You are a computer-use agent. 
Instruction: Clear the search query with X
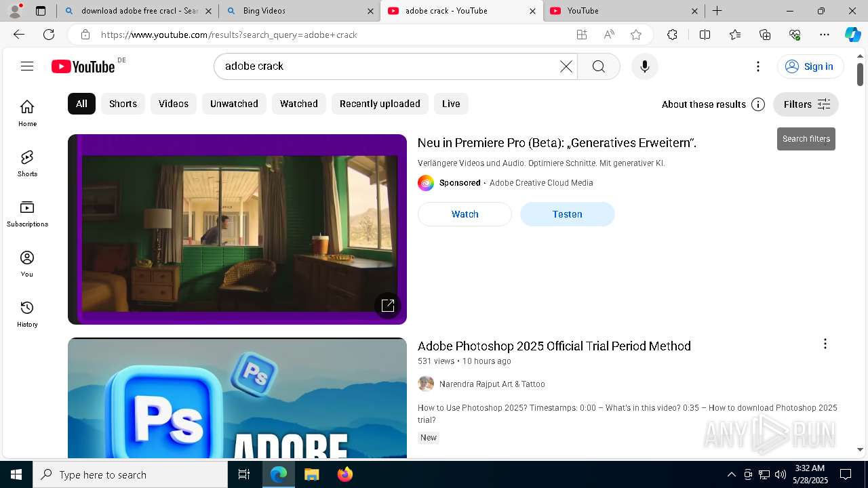pos(566,66)
